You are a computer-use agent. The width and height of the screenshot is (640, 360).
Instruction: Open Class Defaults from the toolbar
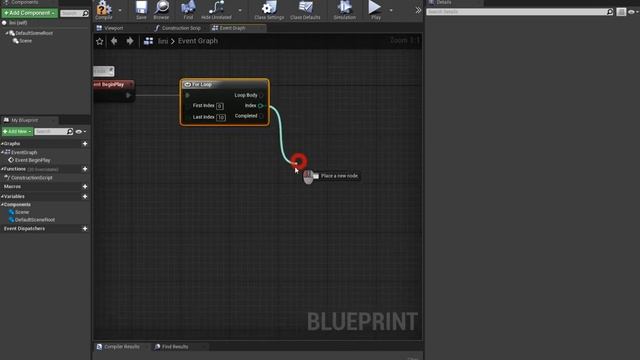tap(305, 10)
